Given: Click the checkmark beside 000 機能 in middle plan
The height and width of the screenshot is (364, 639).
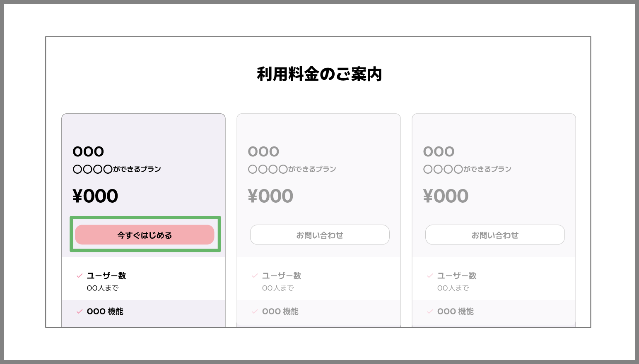Looking at the screenshot, I should tap(255, 312).
